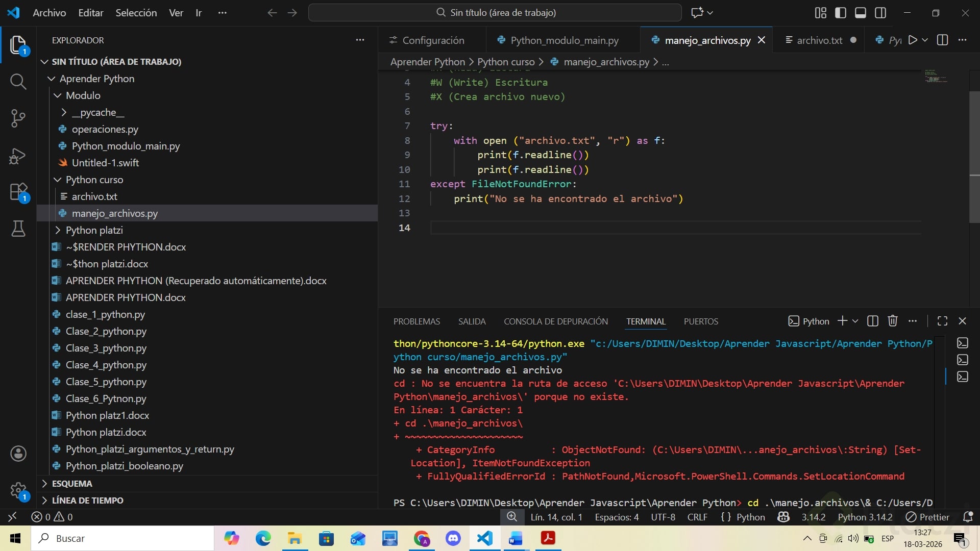Open new terminal profile dropdown arrow
980x551 pixels.
[855, 321]
